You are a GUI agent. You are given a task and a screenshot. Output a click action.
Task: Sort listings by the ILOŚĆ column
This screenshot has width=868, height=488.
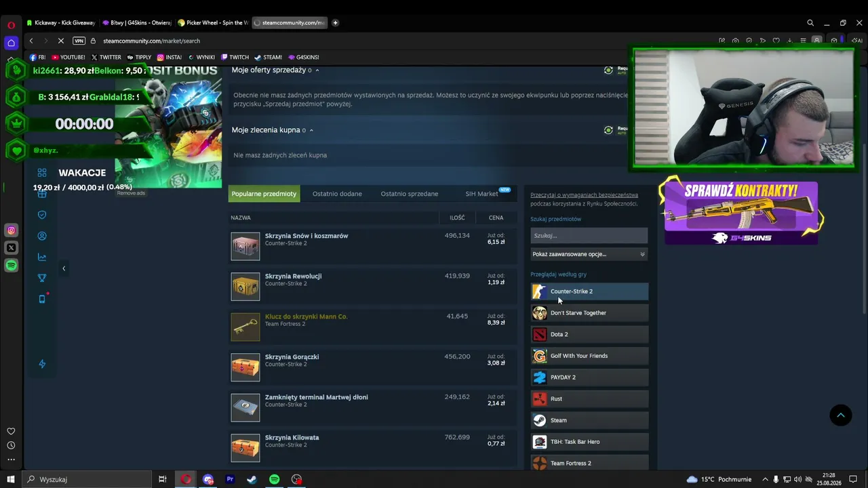457,218
